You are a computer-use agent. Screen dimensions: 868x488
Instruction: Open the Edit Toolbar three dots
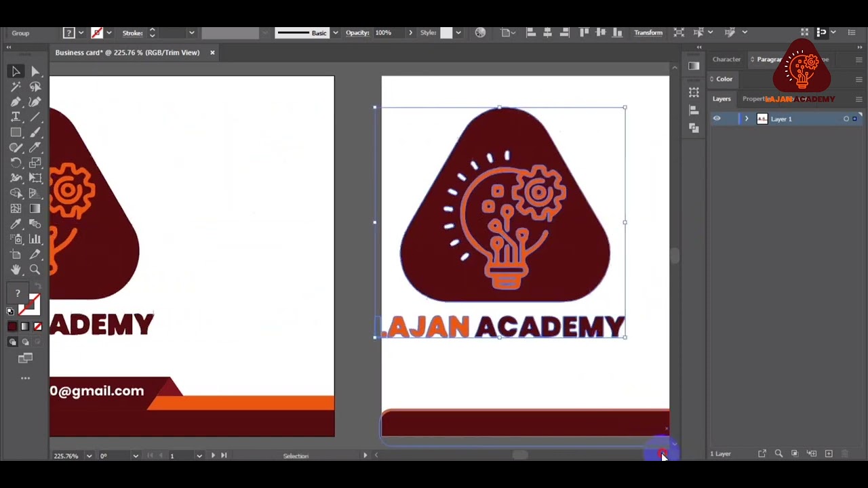(25, 378)
